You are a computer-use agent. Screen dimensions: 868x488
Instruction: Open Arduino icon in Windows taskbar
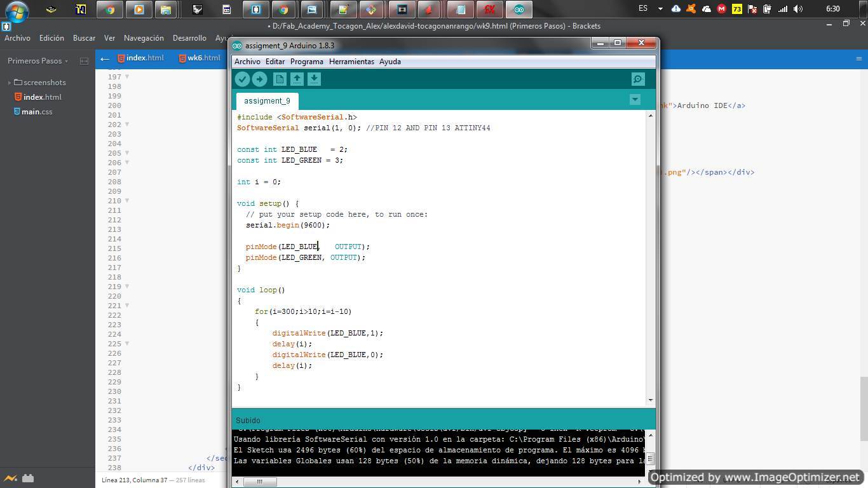click(x=519, y=10)
